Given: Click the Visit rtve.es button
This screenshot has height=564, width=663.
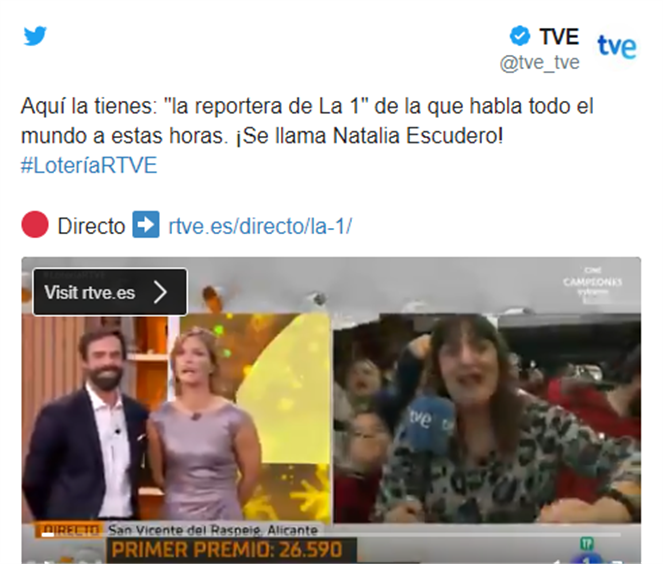Looking at the screenshot, I should (x=110, y=292).
